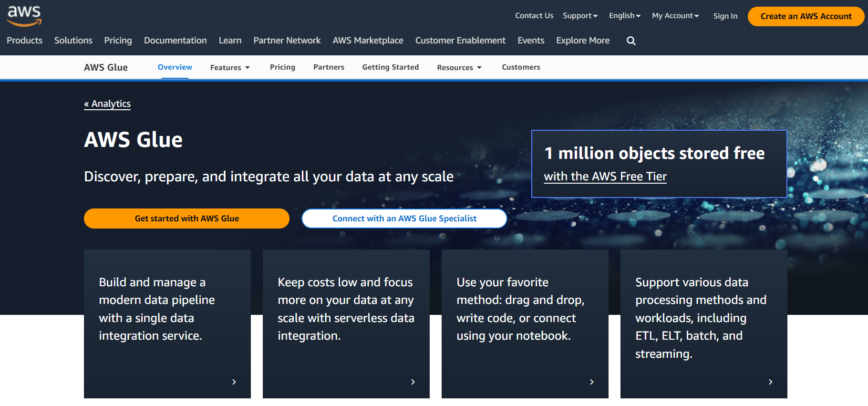This screenshot has width=868, height=406.
Task: Open the Features dropdown
Action: pyautogui.click(x=230, y=68)
